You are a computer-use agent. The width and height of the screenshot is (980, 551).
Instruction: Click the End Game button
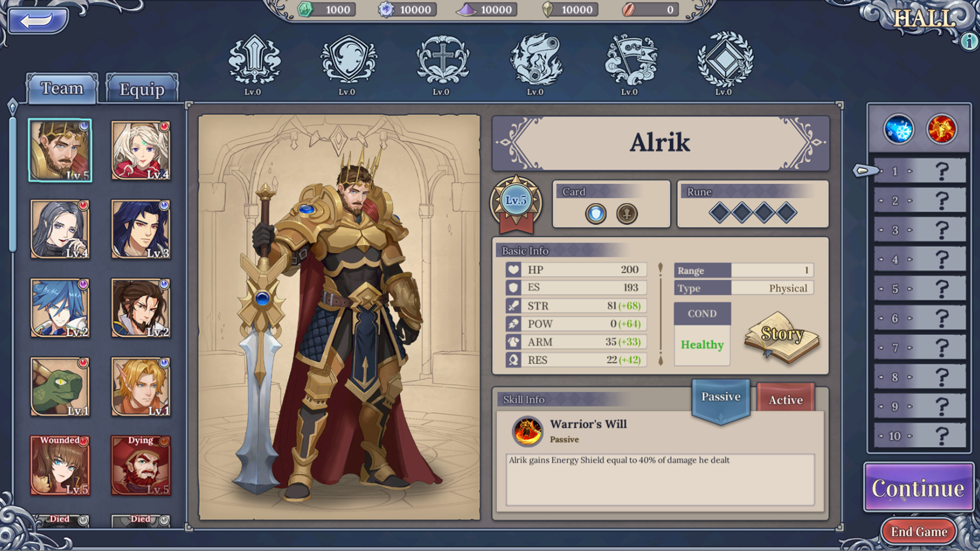pyautogui.click(x=919, y=532)
